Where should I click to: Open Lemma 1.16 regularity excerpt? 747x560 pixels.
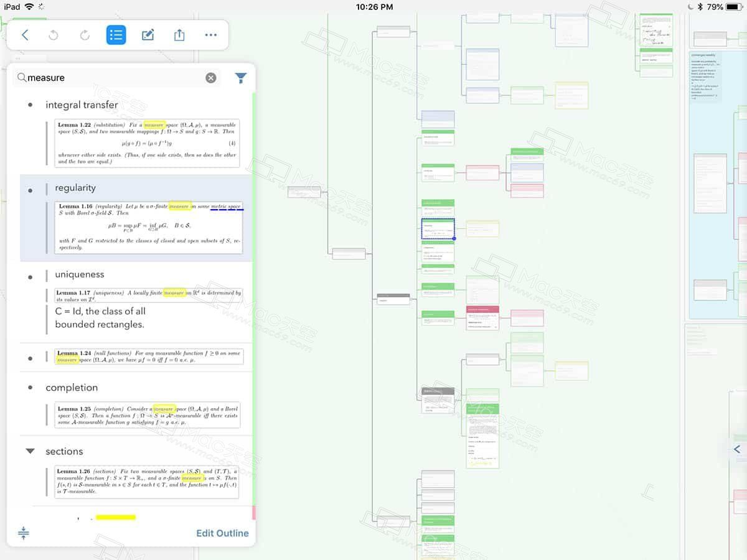coord(148,226)
